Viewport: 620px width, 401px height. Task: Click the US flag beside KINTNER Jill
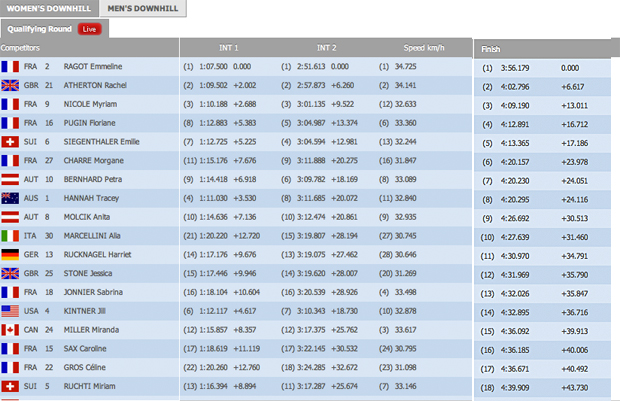pyautogui.click(x=10, y=311)
